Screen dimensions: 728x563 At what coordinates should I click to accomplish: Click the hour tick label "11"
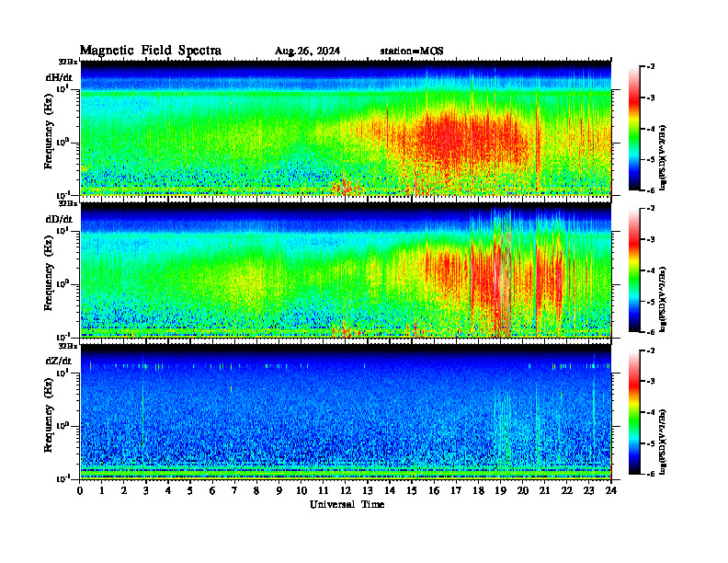pyautogui.click(x=324, y=490)
